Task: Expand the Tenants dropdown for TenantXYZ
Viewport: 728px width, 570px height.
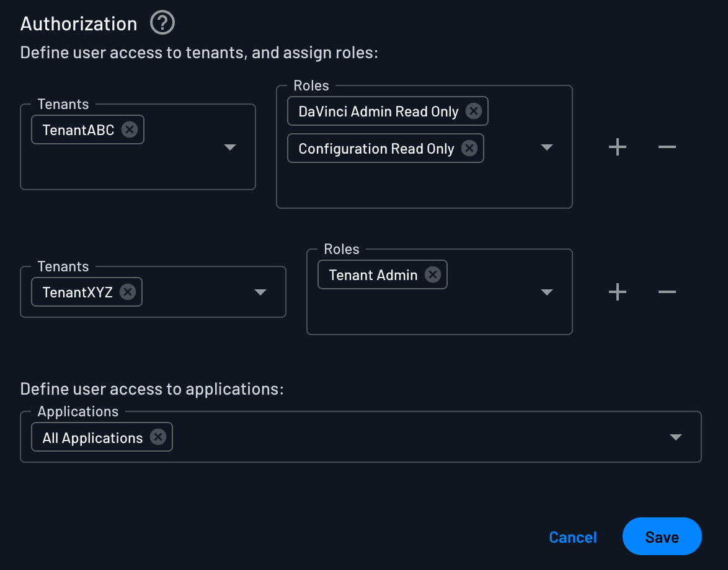Action: coord(260,292)
